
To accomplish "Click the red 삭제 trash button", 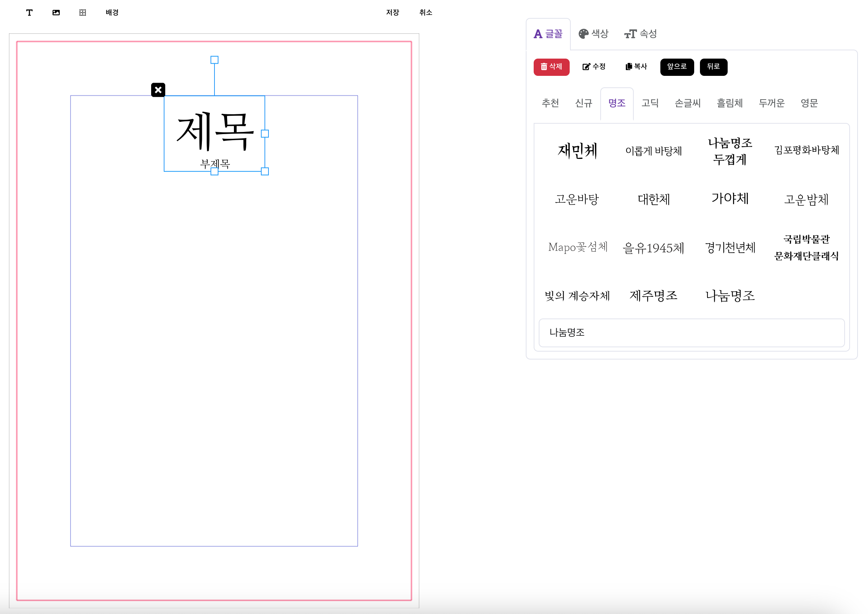I will click(x=551, y=67).
